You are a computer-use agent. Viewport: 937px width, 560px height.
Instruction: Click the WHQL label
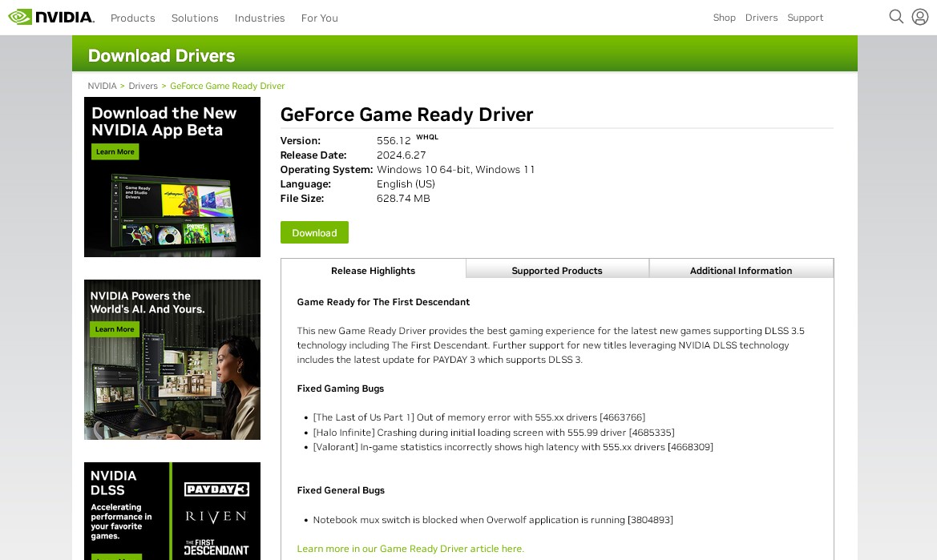coord(427,137)
